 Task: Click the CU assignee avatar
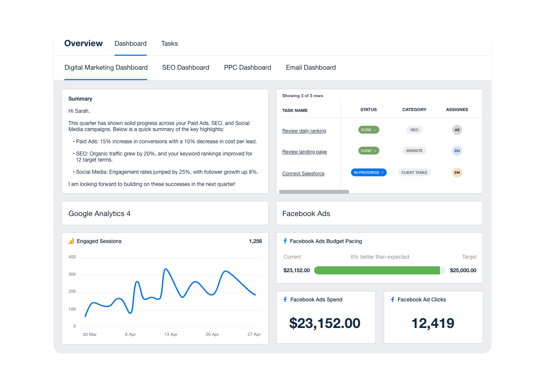click(x=457, y=151)
